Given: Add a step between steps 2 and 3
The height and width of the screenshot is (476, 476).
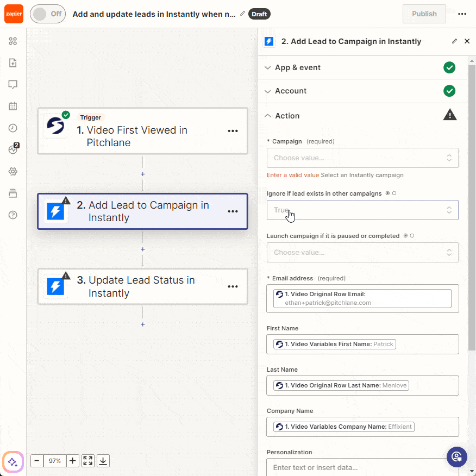Looking at the screenshot, I should (x=143, y=249).
